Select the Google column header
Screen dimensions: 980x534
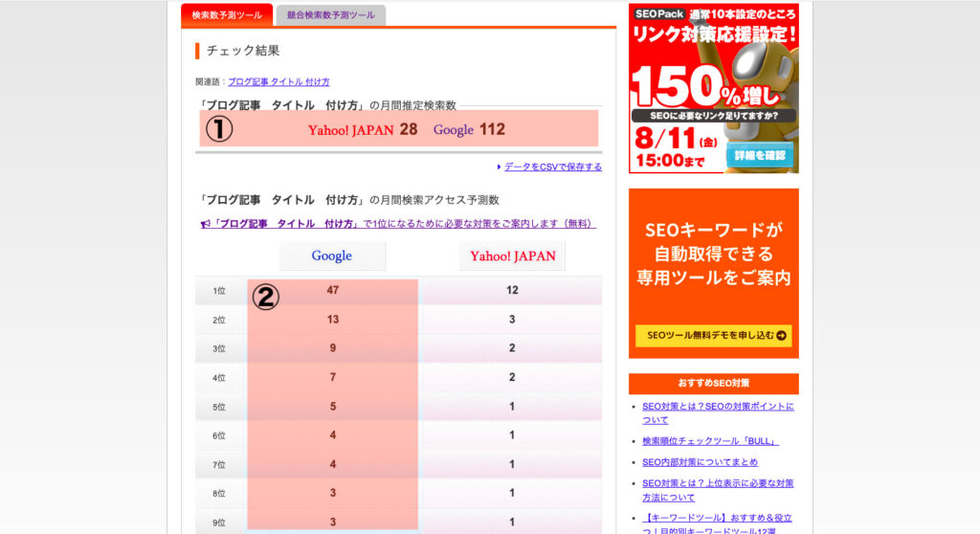pyautogui.click(x=332, y=256)
